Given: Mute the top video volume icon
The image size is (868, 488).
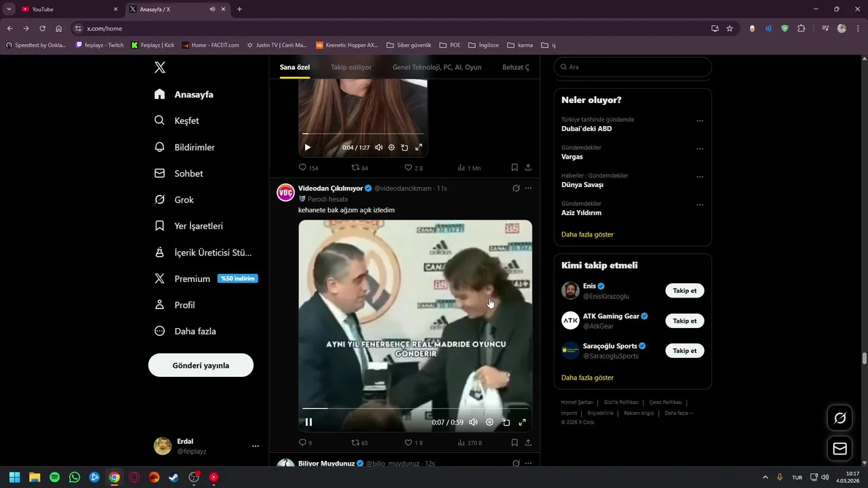Looking at the screenshot, I should (x=378, y=147).
